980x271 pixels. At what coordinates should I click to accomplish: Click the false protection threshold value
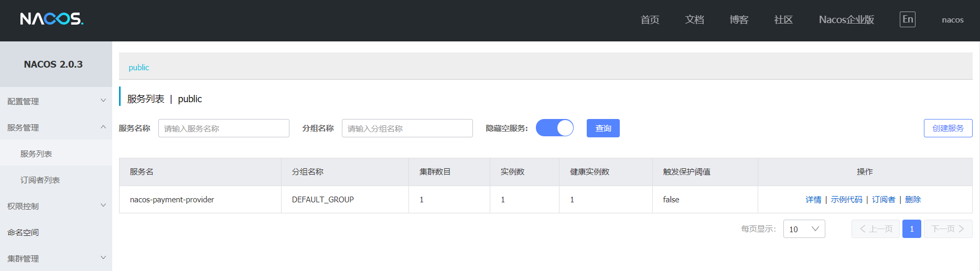point(671,200)
